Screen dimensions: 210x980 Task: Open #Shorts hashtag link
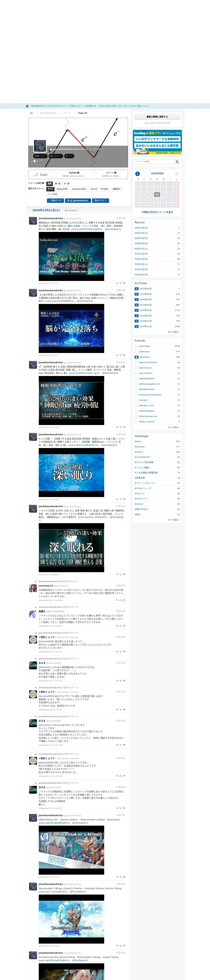[x=139, y=452]
